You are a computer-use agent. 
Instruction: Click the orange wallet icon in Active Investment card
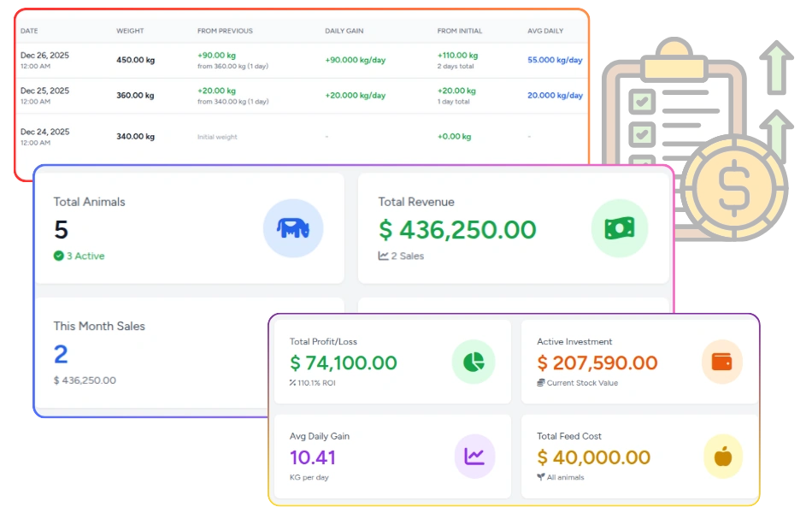[x=721, y=362]
